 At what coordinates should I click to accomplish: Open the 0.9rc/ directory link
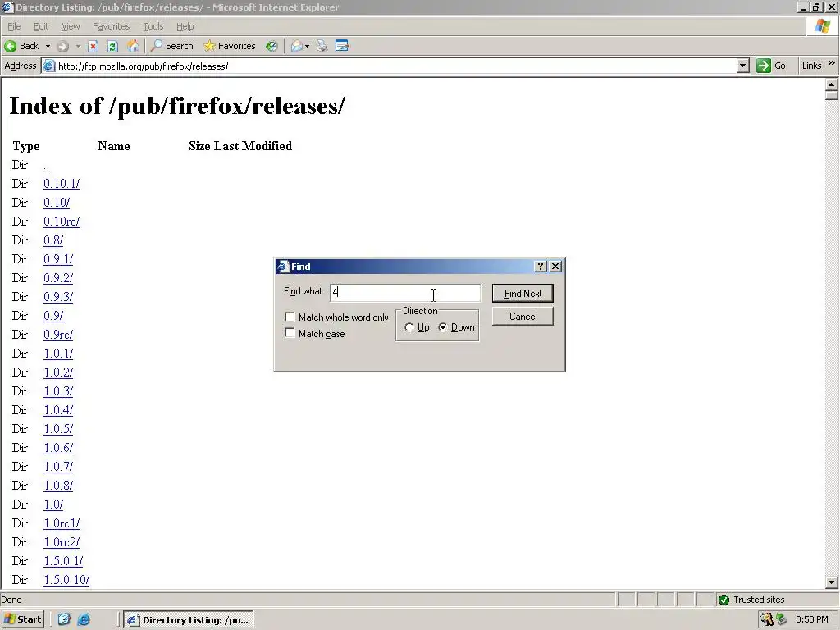[x=58, y=335]
